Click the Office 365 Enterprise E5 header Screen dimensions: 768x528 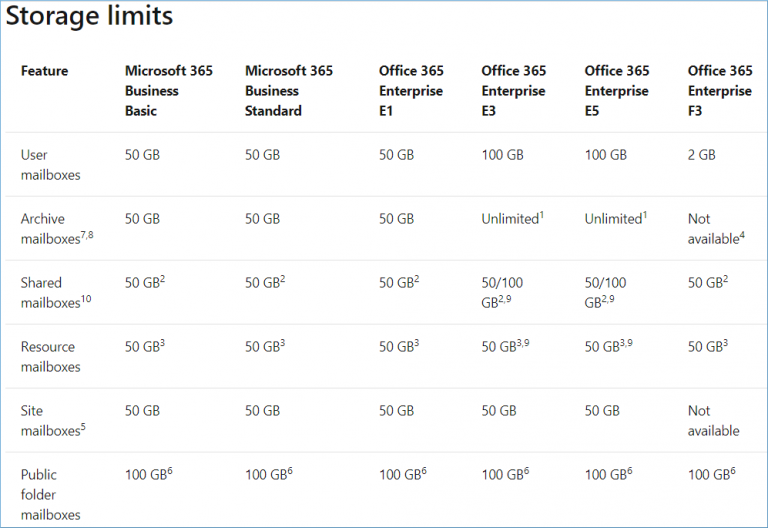coord(617,91)
